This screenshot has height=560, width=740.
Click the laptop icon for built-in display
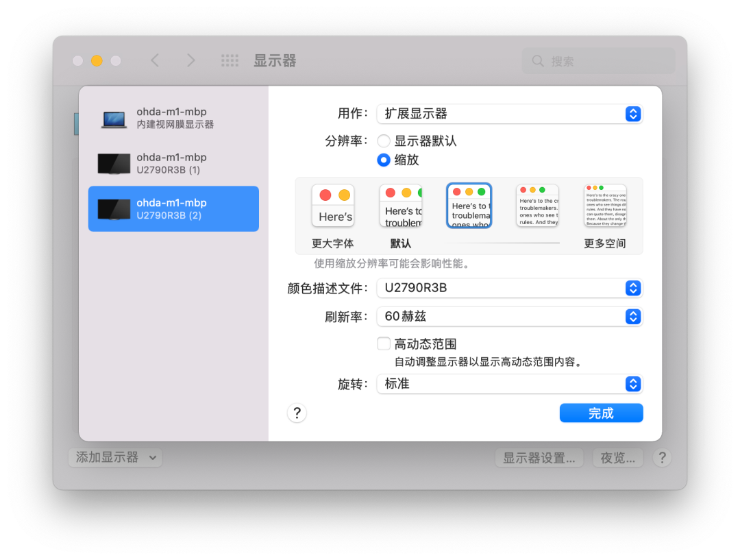click(x=114, y=119)
